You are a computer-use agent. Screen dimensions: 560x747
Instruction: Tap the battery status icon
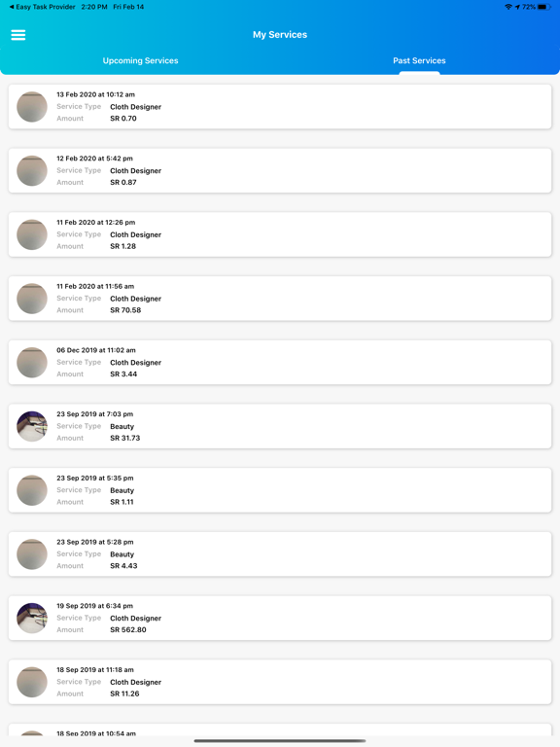pos(544,7)
